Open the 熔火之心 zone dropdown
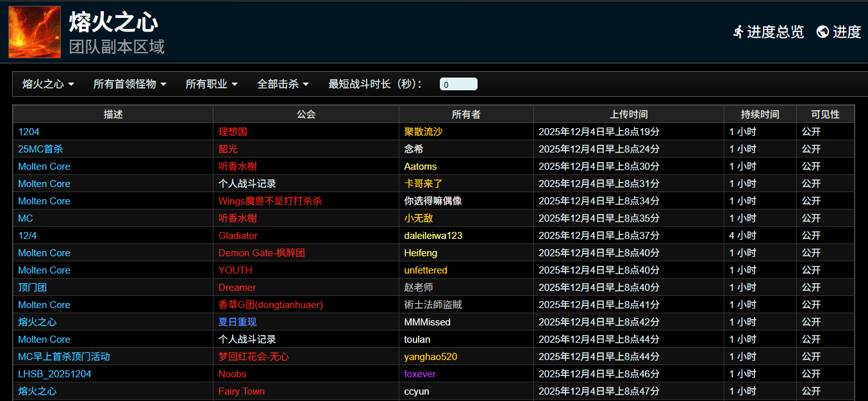The height and width of the screenshot is (401, 868). click(48, 84)
